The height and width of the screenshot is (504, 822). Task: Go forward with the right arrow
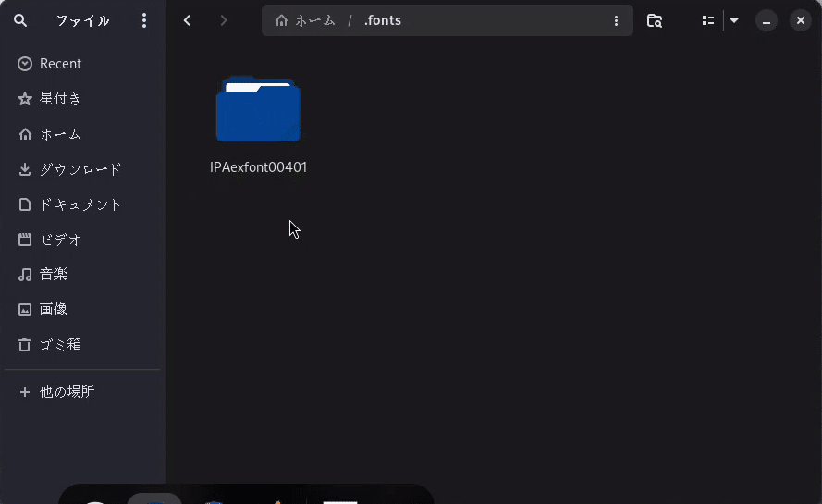224,20
